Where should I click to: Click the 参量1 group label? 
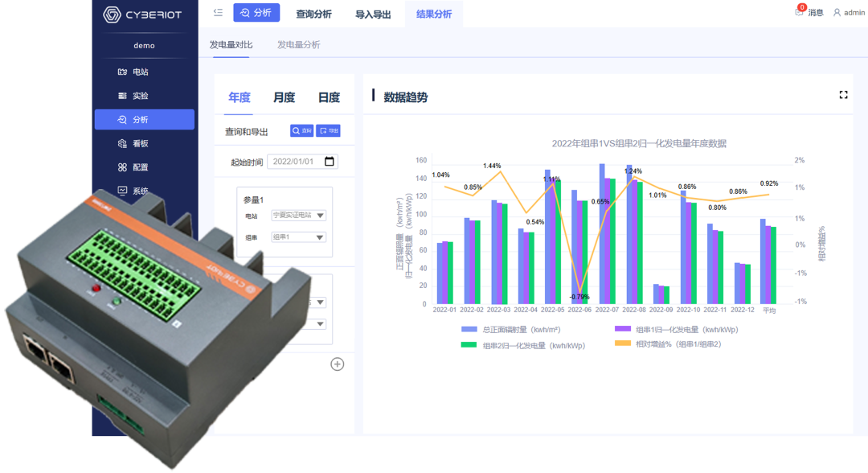coord(253,199)
